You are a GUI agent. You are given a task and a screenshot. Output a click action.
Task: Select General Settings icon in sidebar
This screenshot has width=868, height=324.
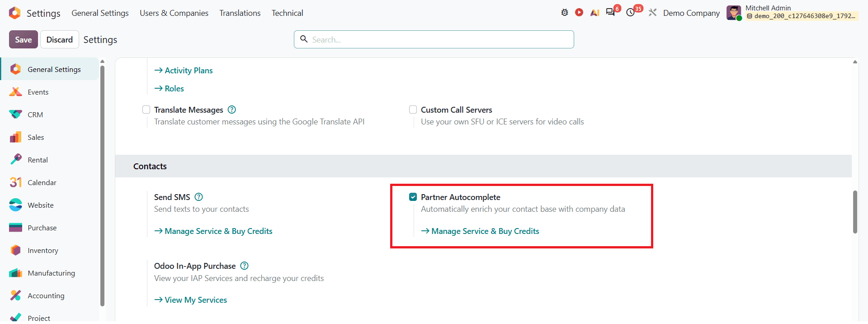pyautogui.click(x=16, y=69)
